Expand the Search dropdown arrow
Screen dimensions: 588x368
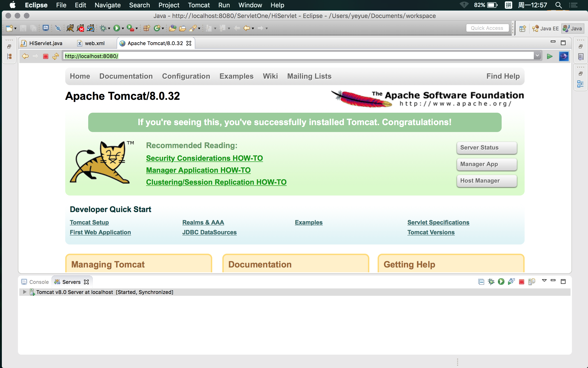tap(199, 29)
